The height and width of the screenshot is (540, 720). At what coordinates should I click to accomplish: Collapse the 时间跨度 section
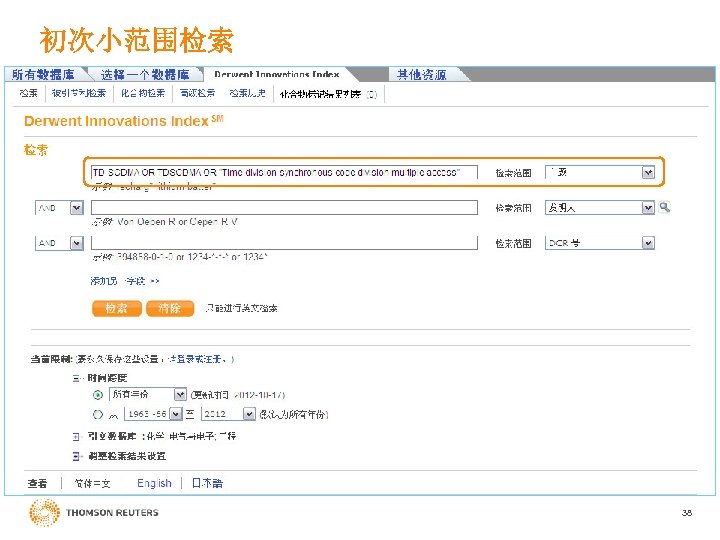pyautogui.click(x=76, y=378)
